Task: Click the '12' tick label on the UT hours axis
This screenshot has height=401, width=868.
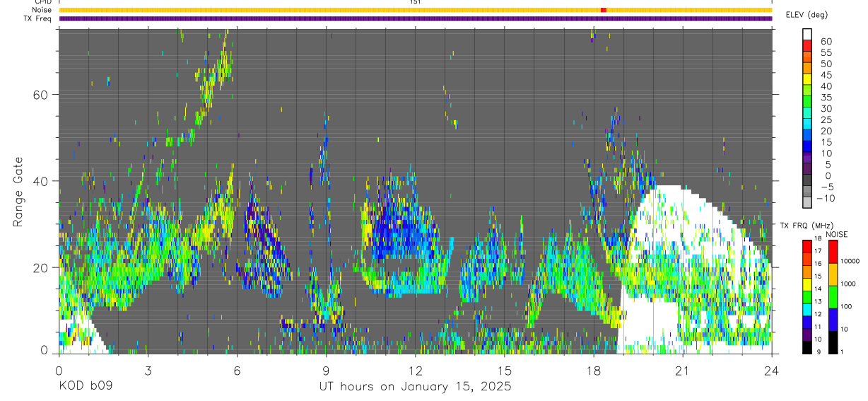Action: [x=415, y=371]
